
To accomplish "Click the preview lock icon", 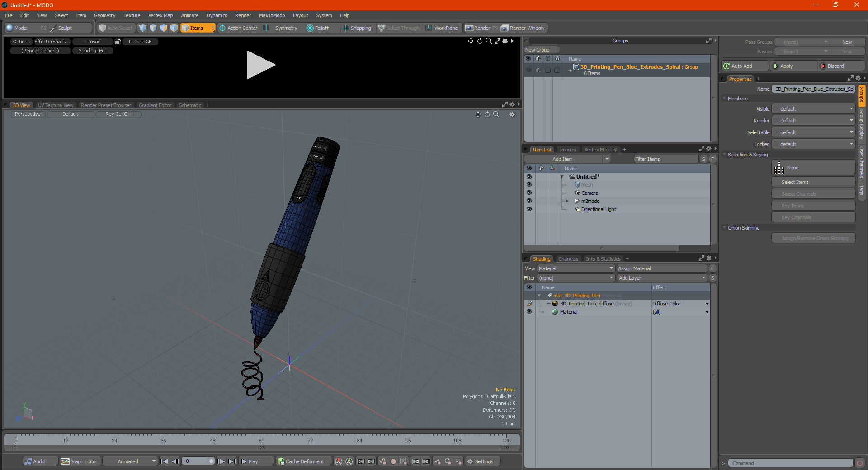I will [x=118, y=42].
